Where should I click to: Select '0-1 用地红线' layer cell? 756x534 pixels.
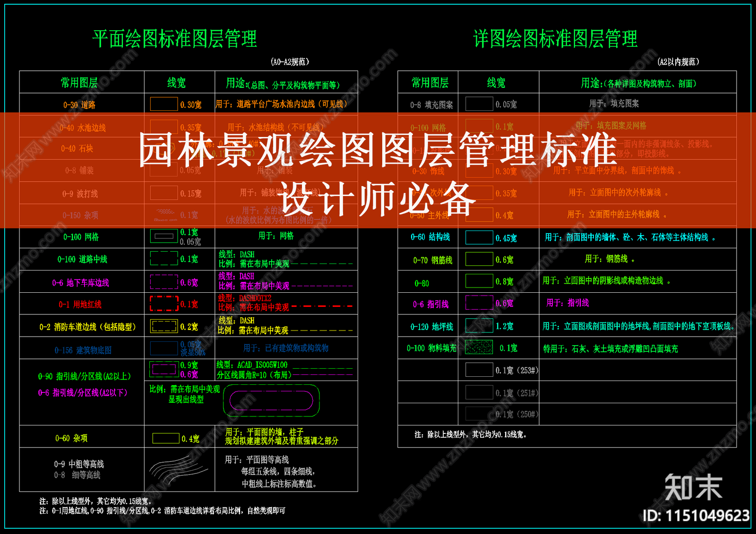81,305
